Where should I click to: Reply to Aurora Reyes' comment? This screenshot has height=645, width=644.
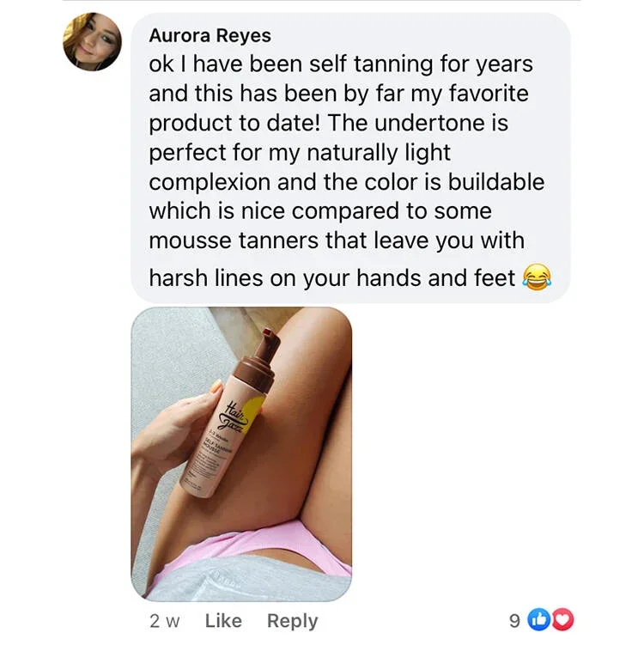tap(293, 621)
